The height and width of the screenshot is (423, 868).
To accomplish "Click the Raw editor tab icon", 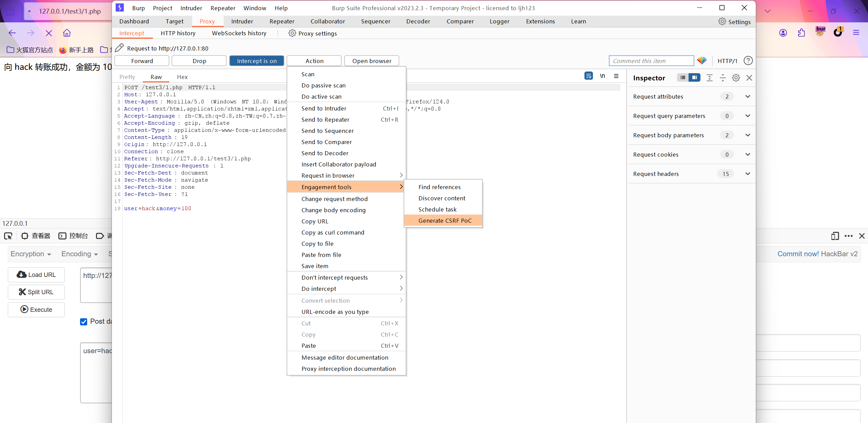I will [156, 76].
